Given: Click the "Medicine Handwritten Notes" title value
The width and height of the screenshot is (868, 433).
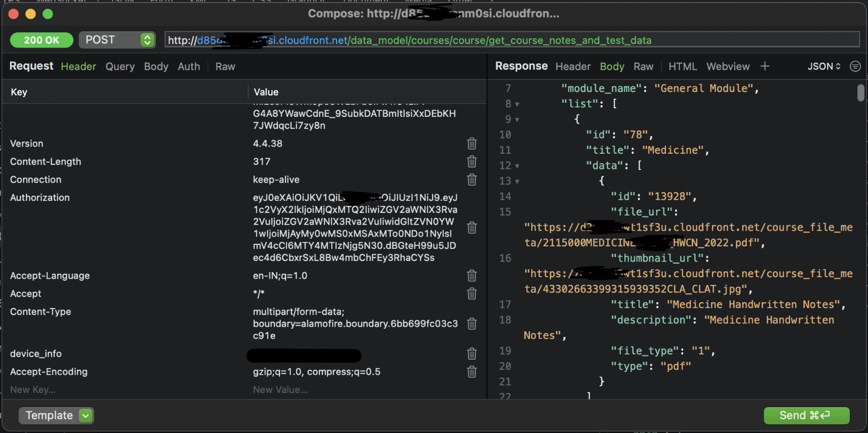Looking at the screenshot, I should 754,305.
